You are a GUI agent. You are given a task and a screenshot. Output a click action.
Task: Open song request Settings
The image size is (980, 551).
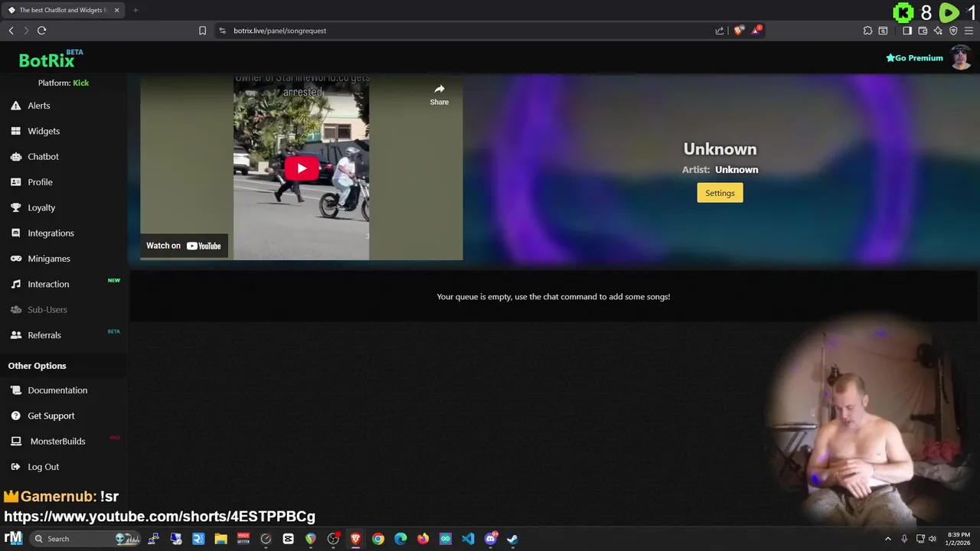tap(720, 193)
